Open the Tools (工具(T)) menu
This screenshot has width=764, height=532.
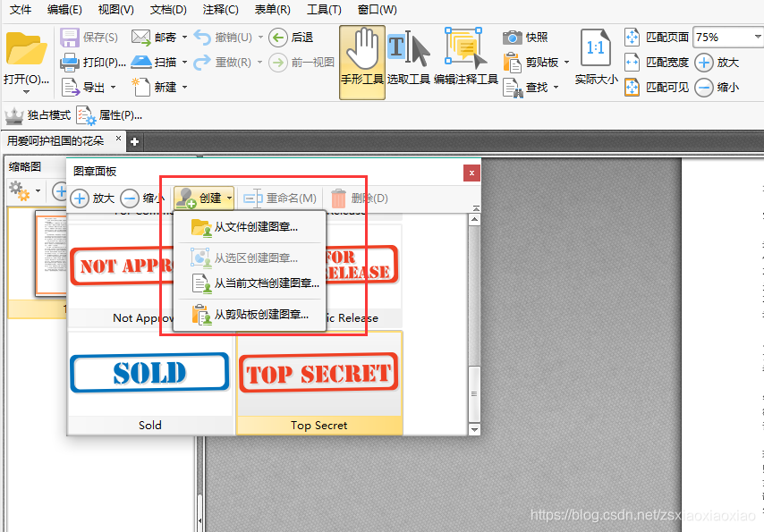(324, 9)
